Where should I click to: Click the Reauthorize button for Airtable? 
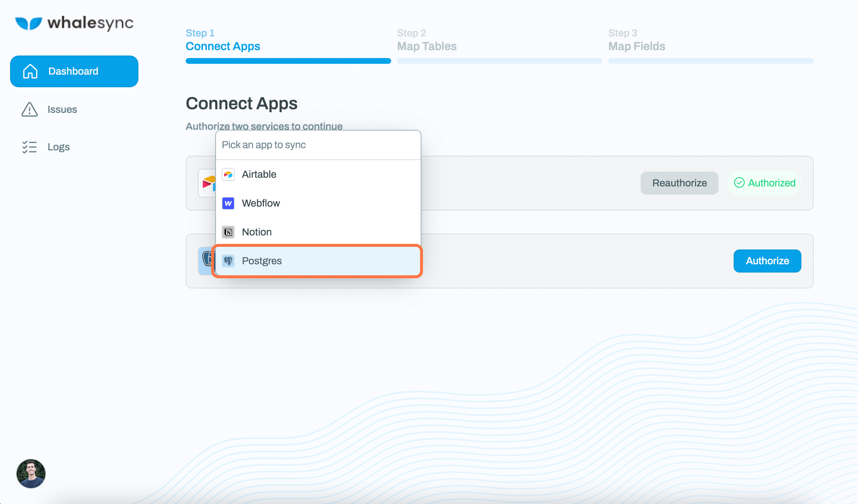679,183
